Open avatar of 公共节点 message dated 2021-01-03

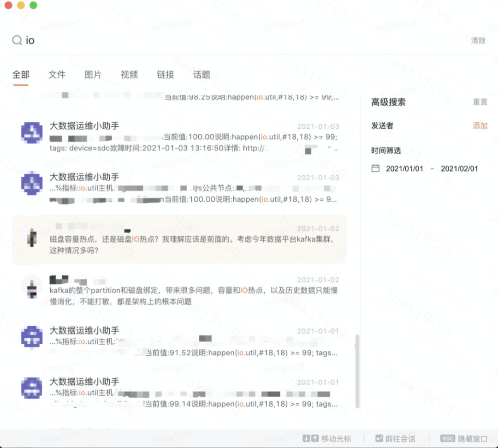coord(32,183)
